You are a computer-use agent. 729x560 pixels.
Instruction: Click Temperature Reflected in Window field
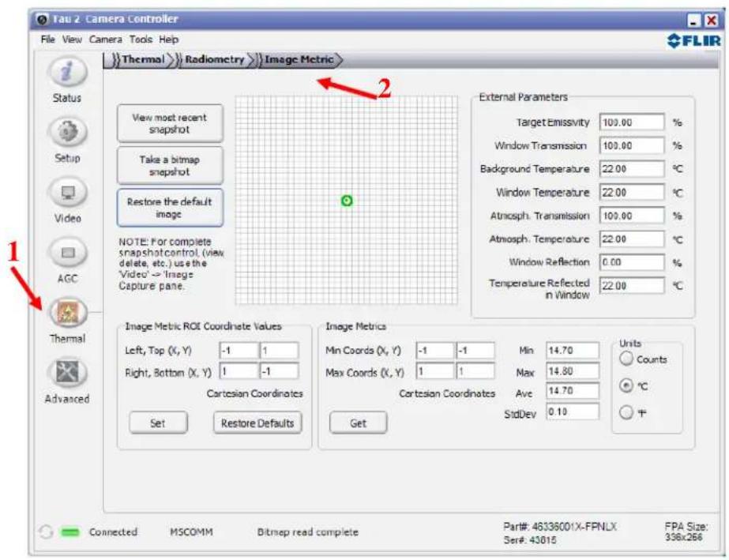point(632,285)
